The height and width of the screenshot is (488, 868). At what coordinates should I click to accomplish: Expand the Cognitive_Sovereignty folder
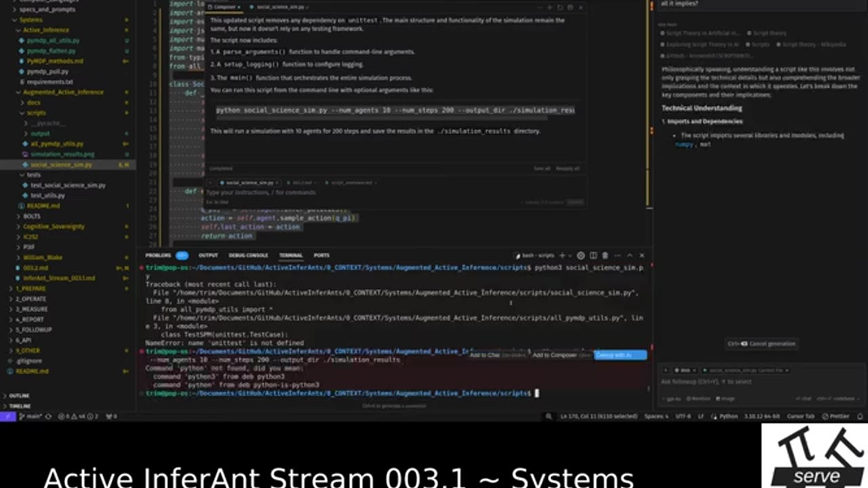point(54,226)
